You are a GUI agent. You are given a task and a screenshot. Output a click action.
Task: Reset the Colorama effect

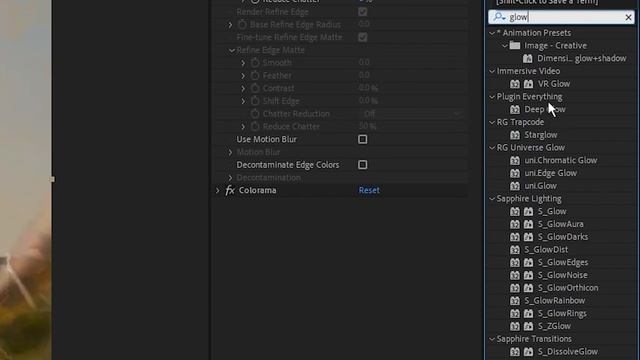[x=369, y=190]
